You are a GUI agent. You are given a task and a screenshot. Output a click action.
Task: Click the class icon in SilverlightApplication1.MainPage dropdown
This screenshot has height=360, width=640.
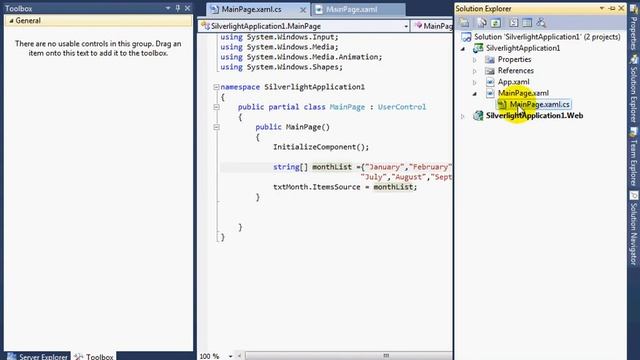205,26
